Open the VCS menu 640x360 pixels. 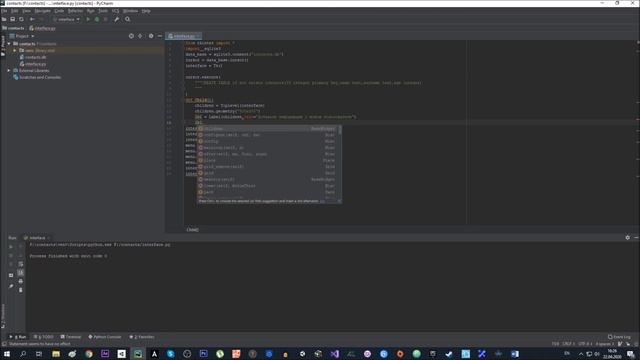point(116,11)
